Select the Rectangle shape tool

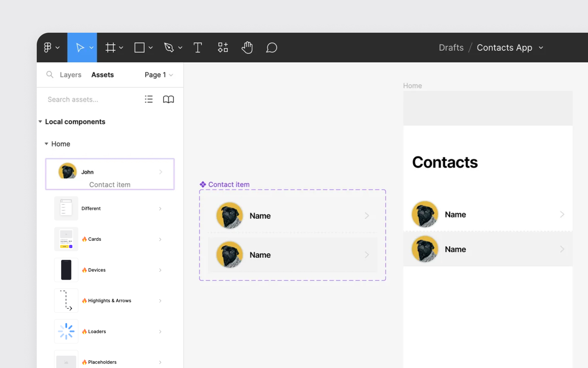click(x=140, y=48)
